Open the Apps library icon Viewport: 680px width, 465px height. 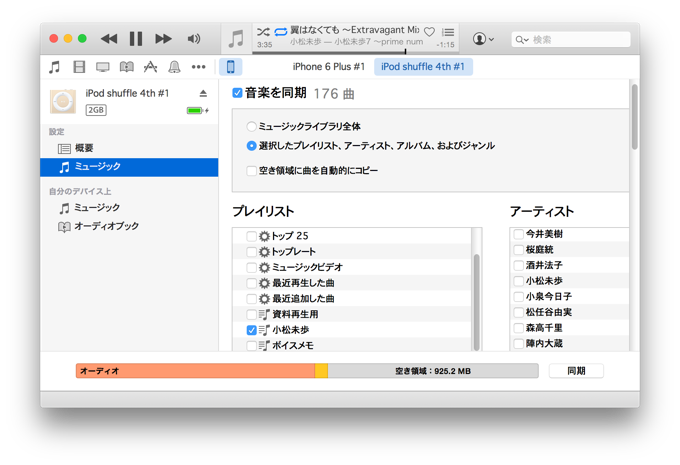pyautogui.click(x=150, y=67)
